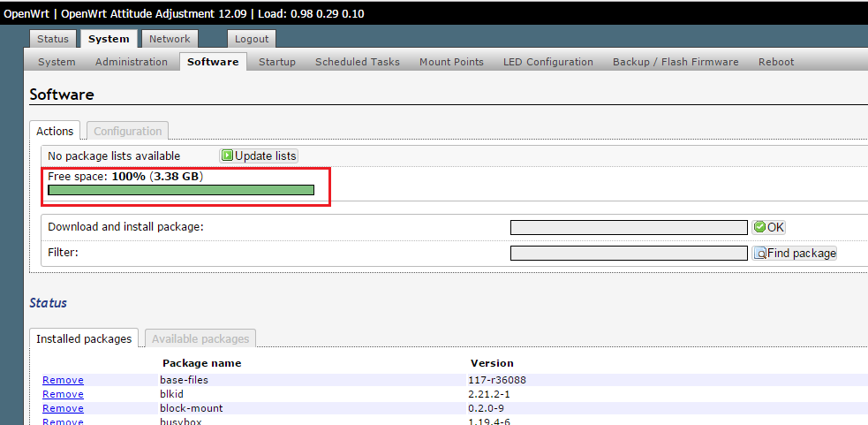Click the Package name column header
The width and height of the screenshot is (868, 425).
coord(202,363)
